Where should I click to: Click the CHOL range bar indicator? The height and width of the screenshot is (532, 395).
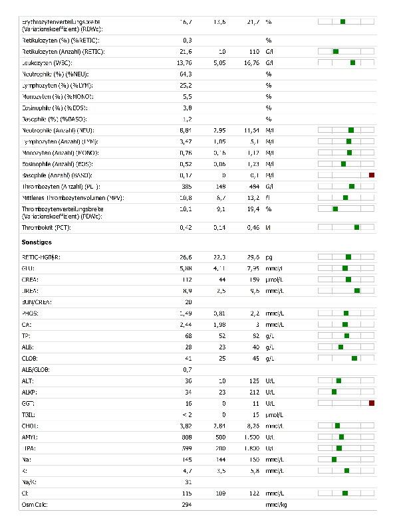(337, 426)
